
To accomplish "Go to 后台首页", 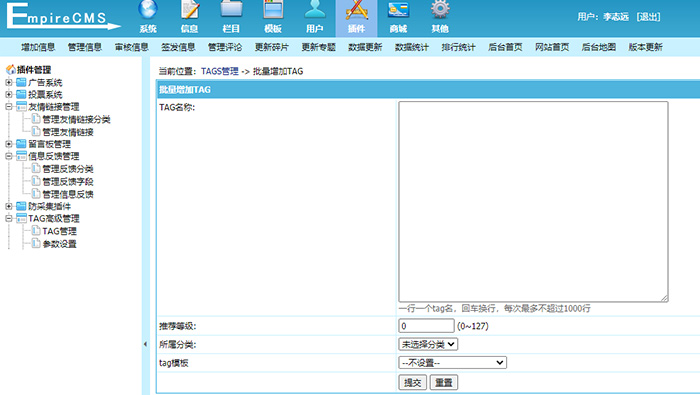I will [505, 47].
